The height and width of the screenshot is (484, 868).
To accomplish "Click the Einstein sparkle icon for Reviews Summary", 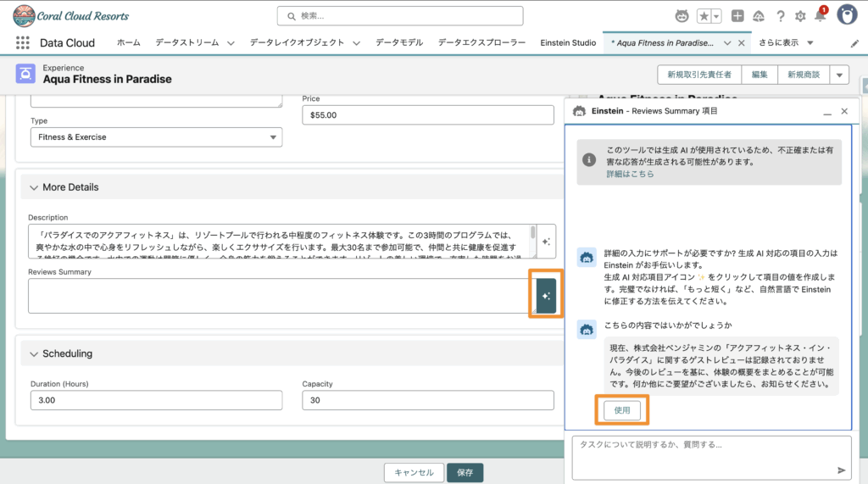I will [x=547, y=296].
